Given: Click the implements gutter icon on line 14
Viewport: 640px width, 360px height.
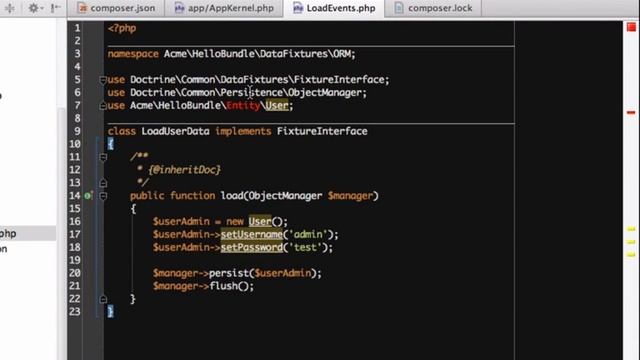Looking at the screenshot, I should point(88,196).
